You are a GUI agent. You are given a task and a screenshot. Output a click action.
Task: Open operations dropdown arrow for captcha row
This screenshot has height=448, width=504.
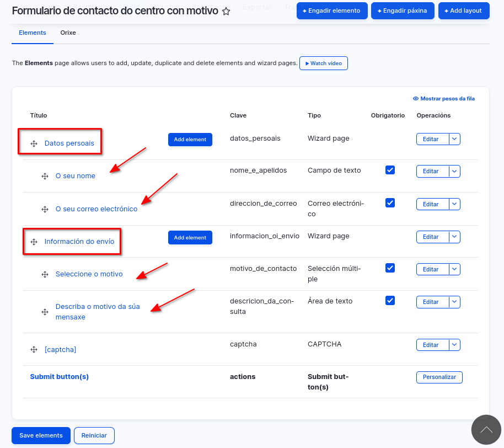tap(454, 345)
